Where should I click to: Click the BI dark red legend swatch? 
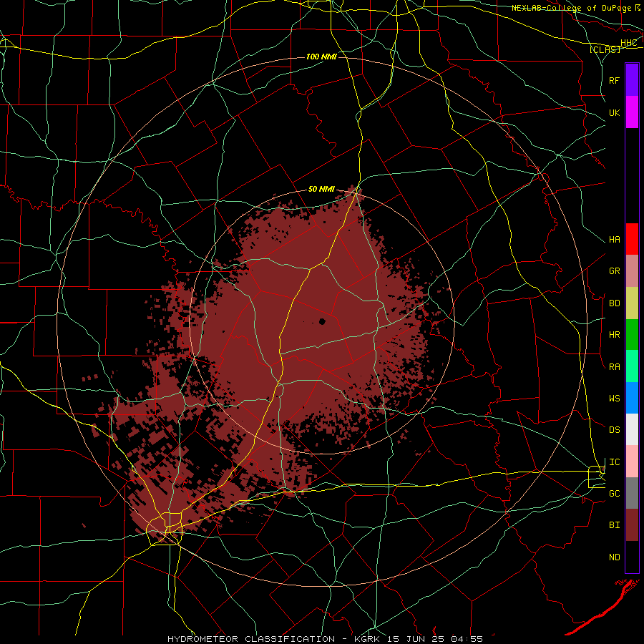[632, 525]
